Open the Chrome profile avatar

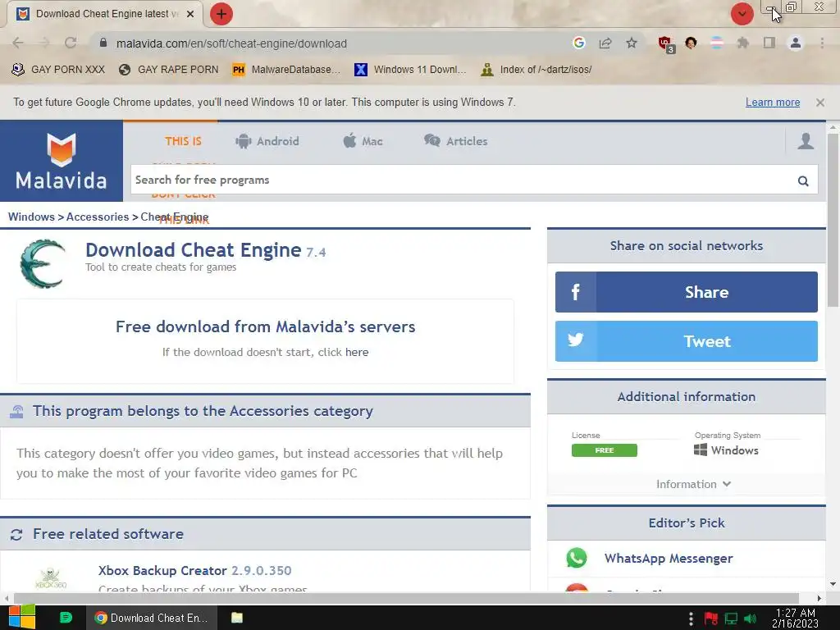796,43
